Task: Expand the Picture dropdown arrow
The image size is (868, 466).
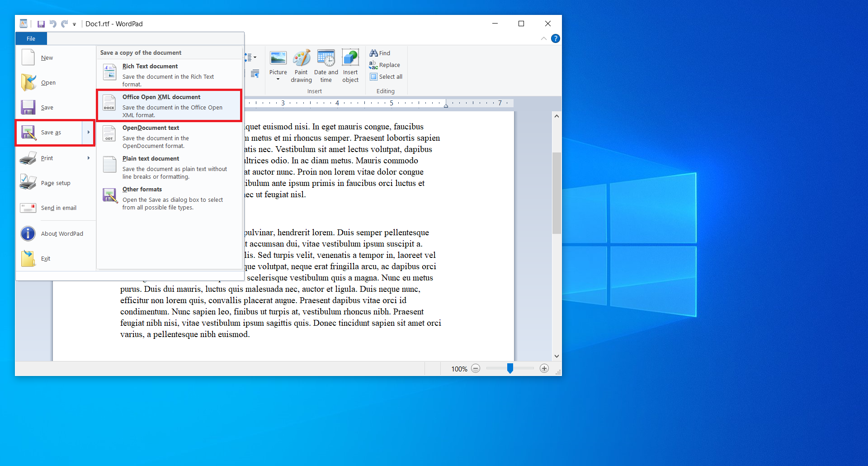Action: [278, 80]
